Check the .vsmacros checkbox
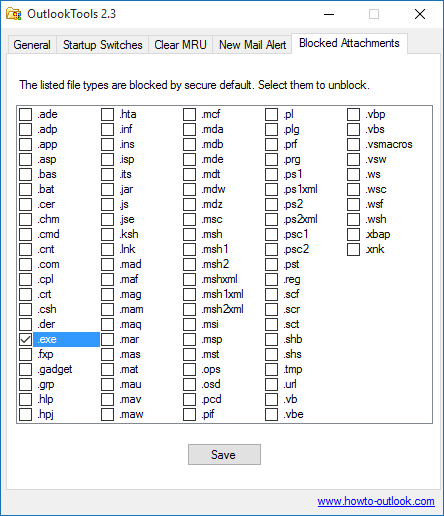The height and width of the screenshot is (516, 444). (353, 144)
